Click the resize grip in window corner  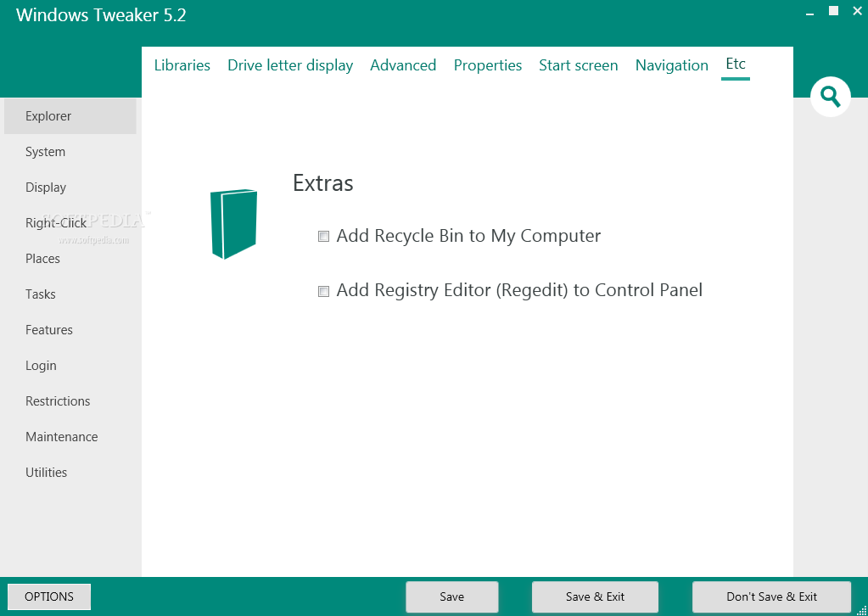pos(861,610)
